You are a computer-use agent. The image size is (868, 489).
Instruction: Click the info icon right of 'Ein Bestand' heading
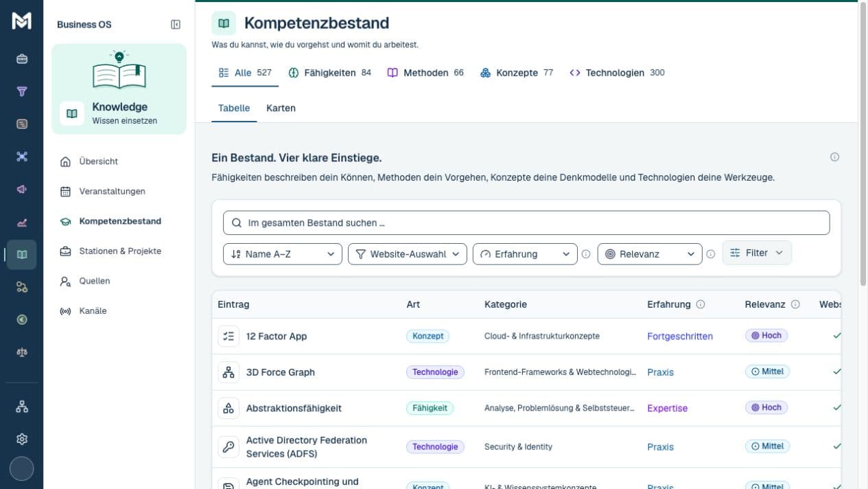point(834,157)
